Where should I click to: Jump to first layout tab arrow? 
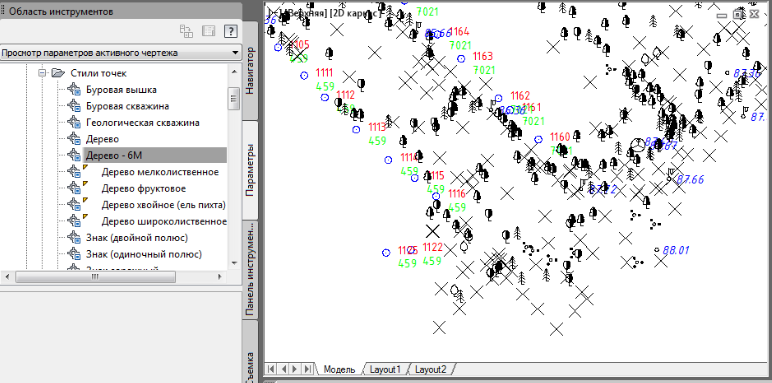[x=271, y=369]
